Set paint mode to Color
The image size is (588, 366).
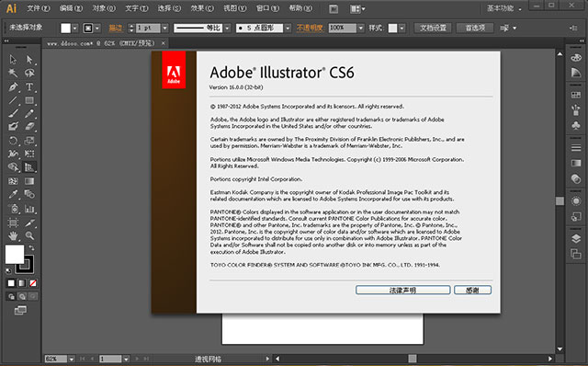11,283
